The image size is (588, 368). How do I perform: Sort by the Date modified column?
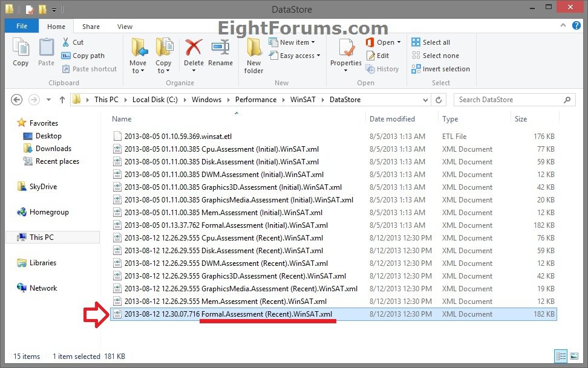[392, 119]
